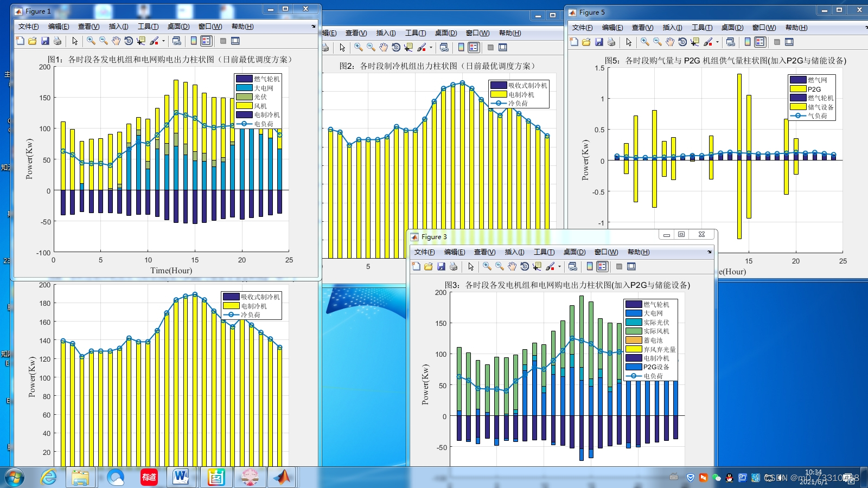The height and width of the screenshot is (488, 868).
Task: Select Edit Plot arrow tool in Figure 1
Action: point(75,41)
